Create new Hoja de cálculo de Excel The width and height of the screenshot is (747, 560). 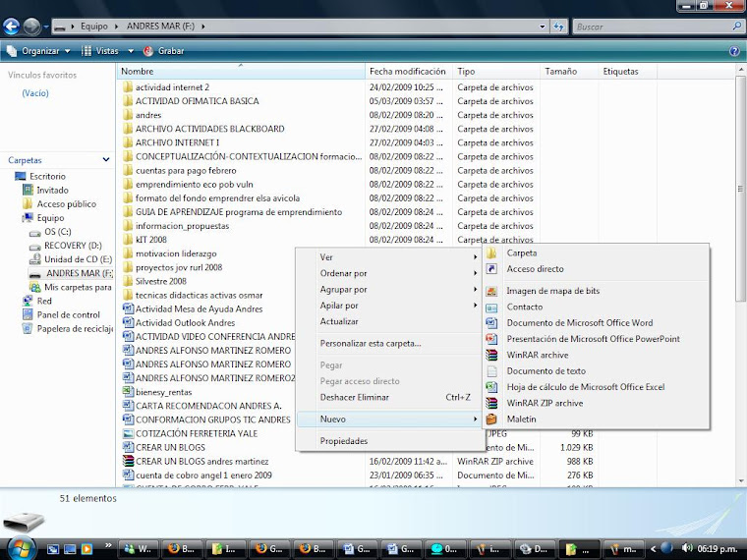coord(596,387)
